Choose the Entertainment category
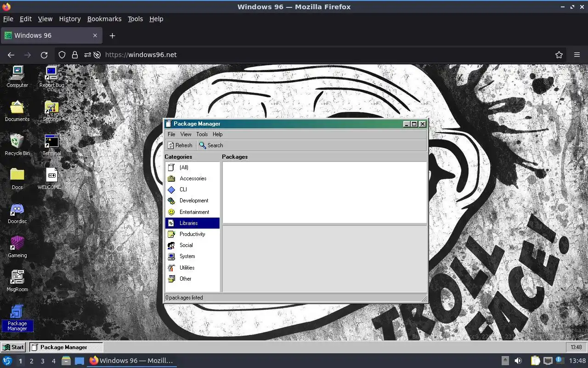Screen dimensions: 588x368 coord(192,212)
